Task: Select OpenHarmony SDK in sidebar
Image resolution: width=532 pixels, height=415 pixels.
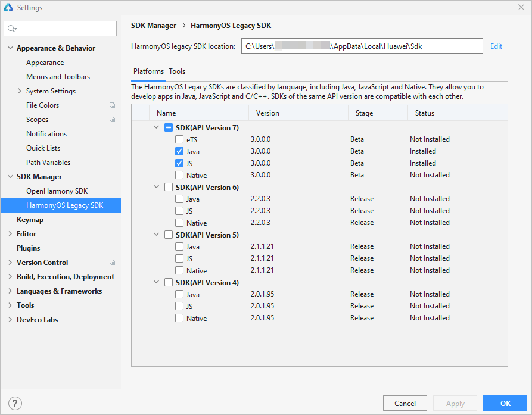Action: (x=57, y=191)
